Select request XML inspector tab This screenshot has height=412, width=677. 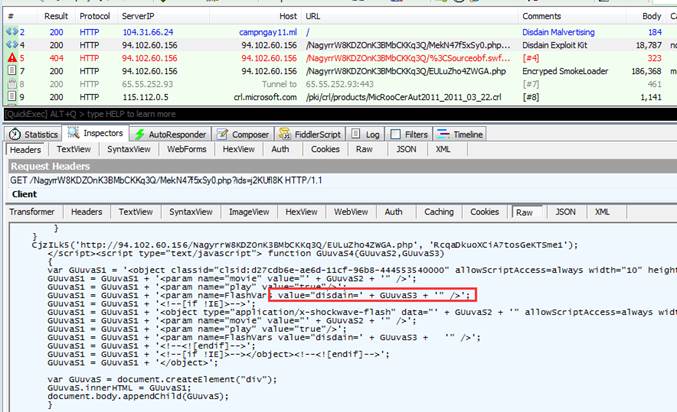click(x=443, y=149)
